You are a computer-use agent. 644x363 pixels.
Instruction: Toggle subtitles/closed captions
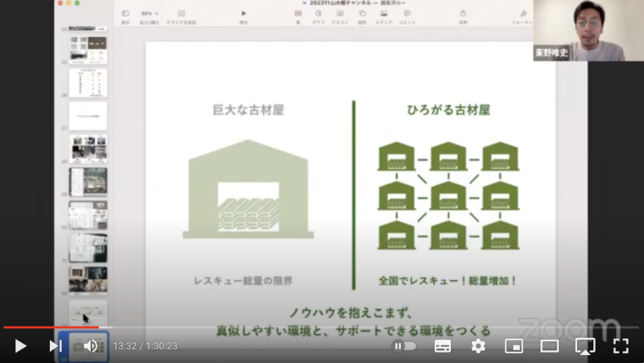pyautogui.click(x=443, y=346)
